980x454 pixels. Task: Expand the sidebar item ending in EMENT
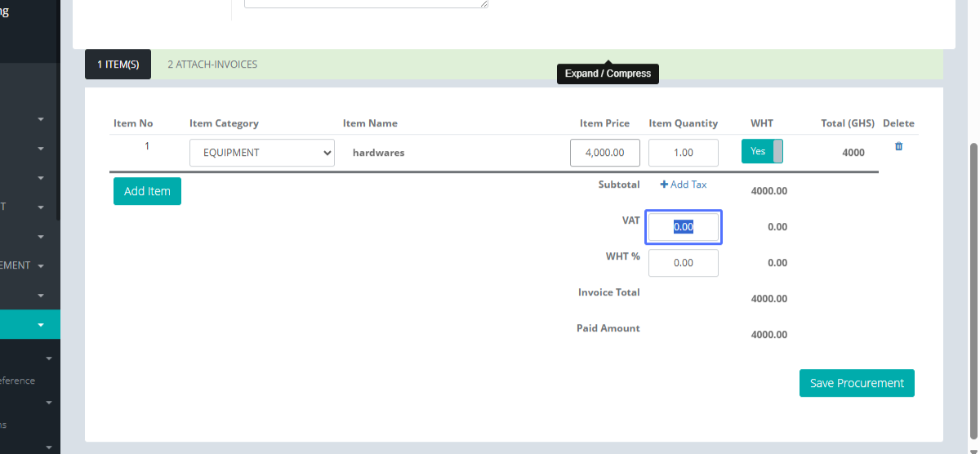[x=41, y=266]
